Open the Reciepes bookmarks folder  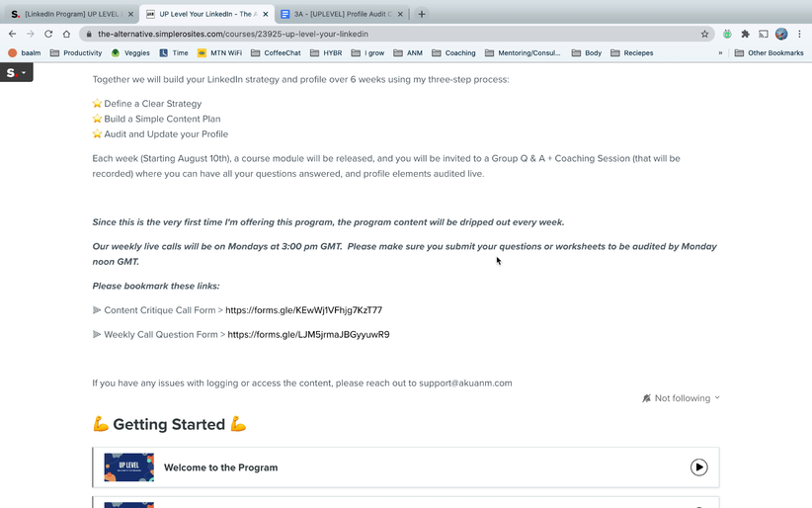coord(632,52)
